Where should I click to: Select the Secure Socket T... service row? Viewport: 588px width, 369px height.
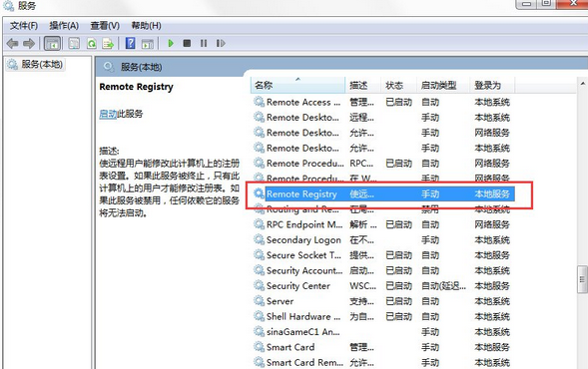383,255
